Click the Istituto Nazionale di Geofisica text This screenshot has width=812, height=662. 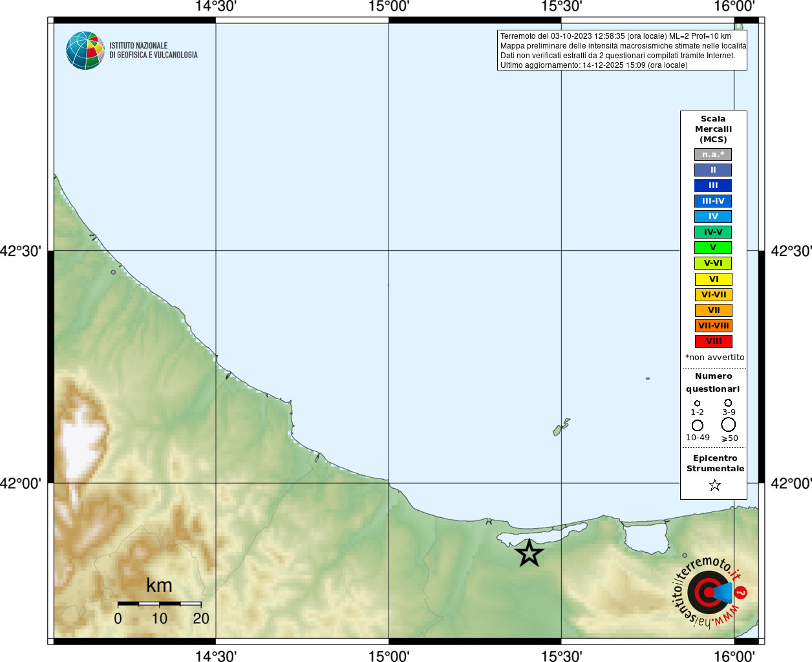click(x=153, y=50)
